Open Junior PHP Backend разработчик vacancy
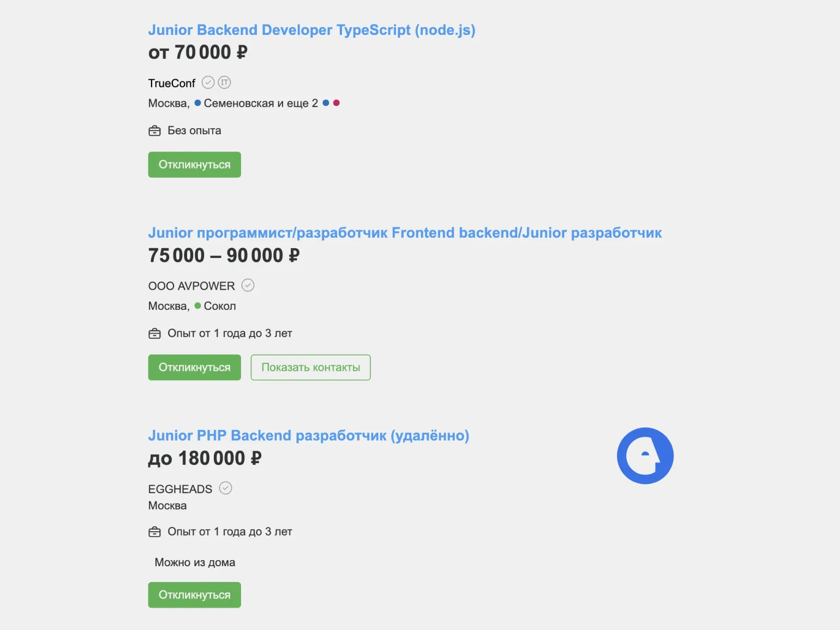Screen dimensions: 840x630 (309, 436)
